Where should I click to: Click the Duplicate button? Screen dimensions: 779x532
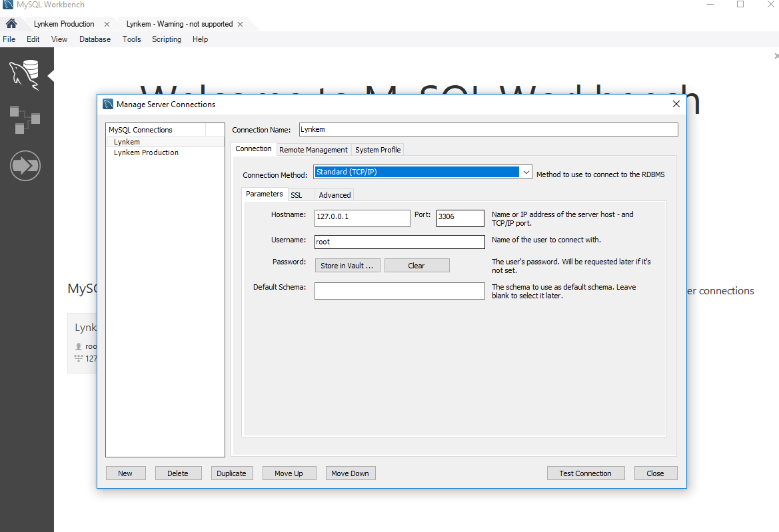click(232, 473)
